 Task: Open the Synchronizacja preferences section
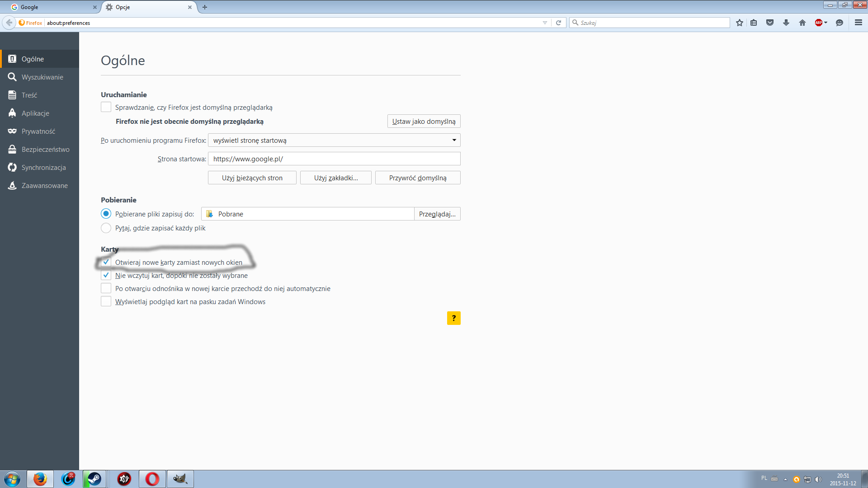tap(40, 167)
